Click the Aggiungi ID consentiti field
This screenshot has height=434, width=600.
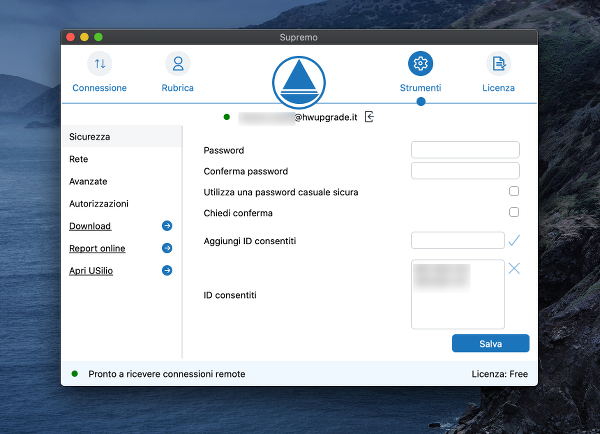(458, 240)
